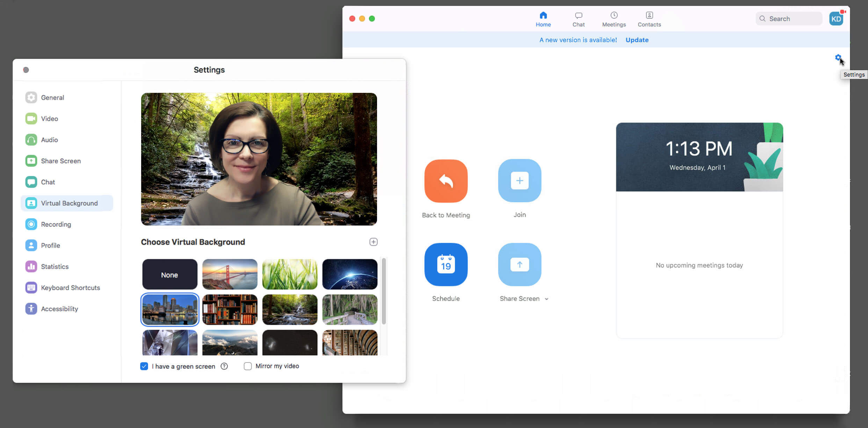
Task: Click the Share Screen arrow icon
Action: pyautogui.click(x=519, y=264)
